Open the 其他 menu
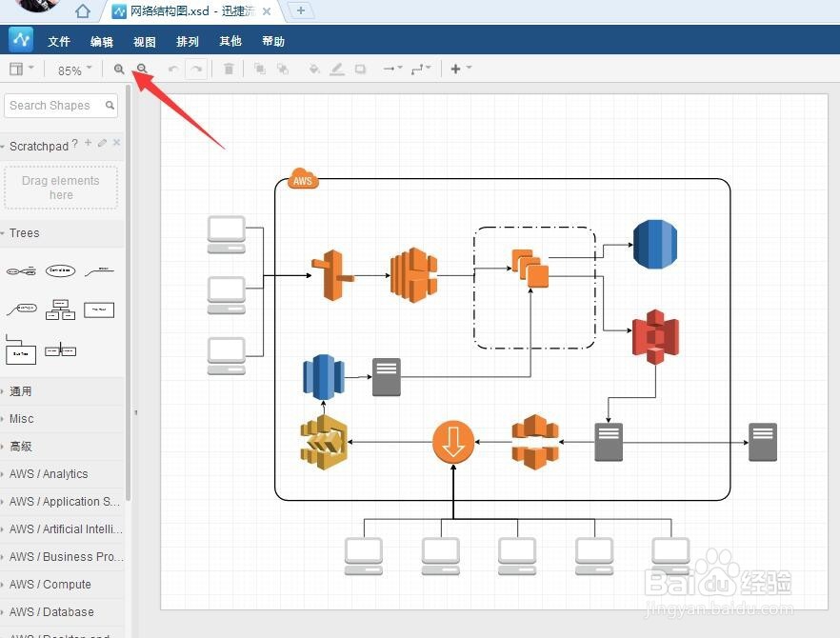Viewport: 840px width, 638px height. tap(230, 41)
